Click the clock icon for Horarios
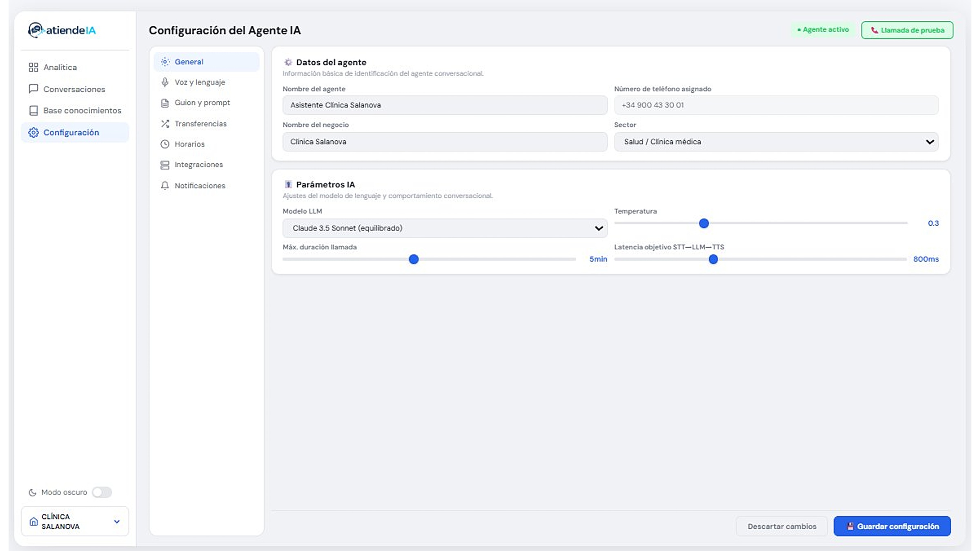The image size is (980, 551). pyautogui.click(x=165, y=144)
